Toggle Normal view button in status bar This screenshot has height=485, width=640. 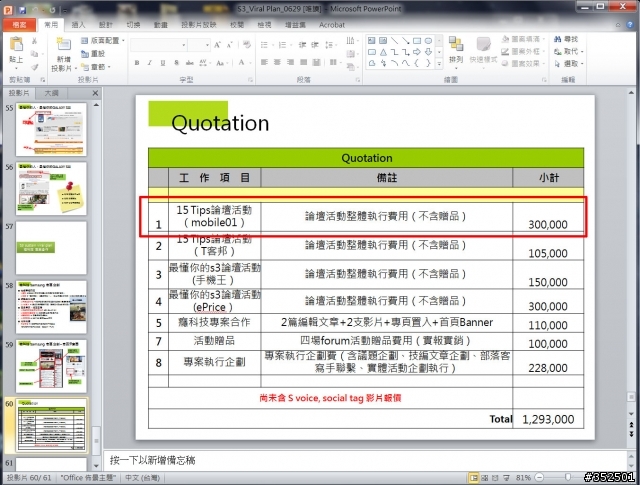473,477
